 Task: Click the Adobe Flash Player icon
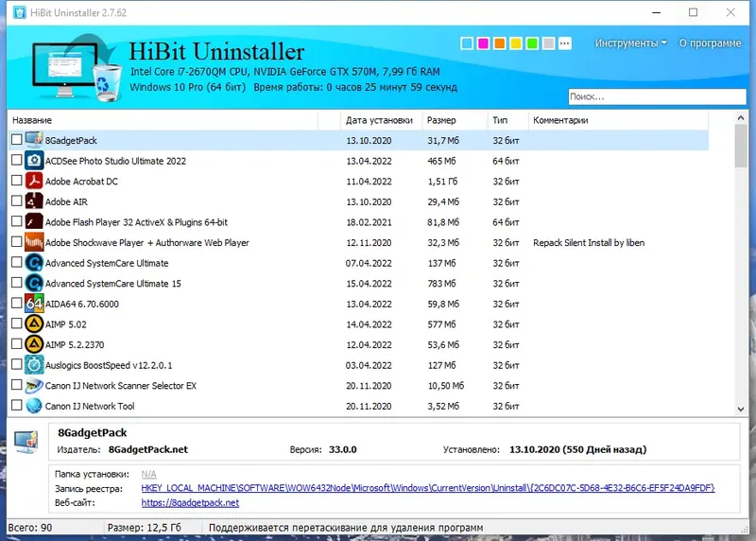pos(34,222)
